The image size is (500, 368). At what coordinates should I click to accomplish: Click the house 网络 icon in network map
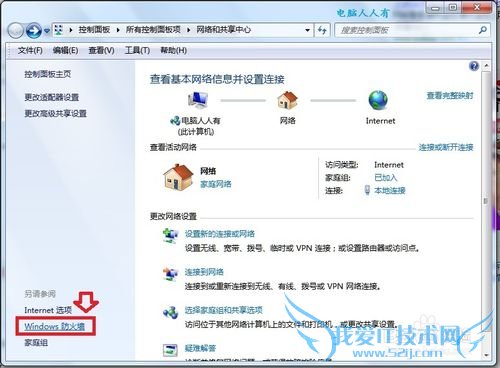[x=287, y=100]
